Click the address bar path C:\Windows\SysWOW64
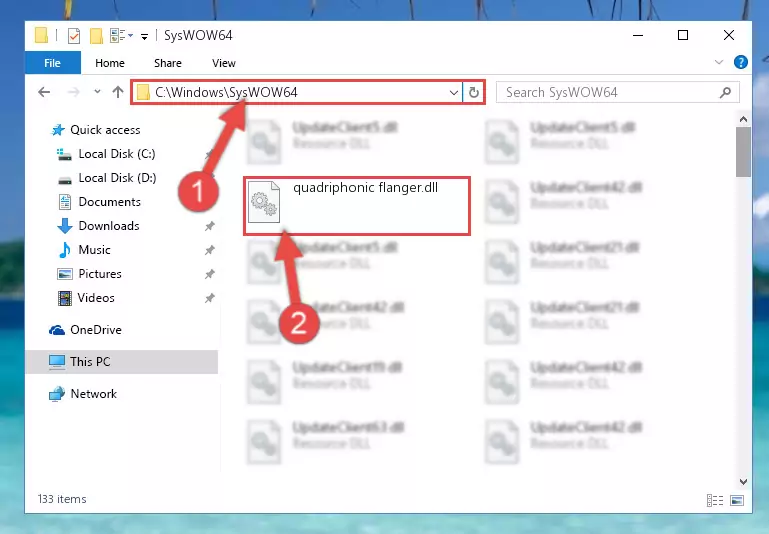The width and height of the screenshot is (769, 534). [226, 92]
